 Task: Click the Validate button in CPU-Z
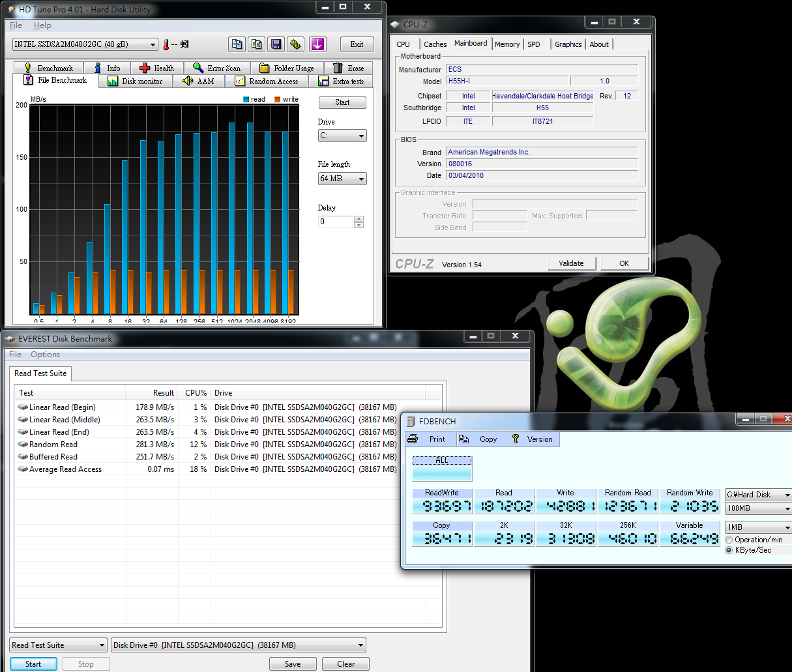tap(572, 263)
